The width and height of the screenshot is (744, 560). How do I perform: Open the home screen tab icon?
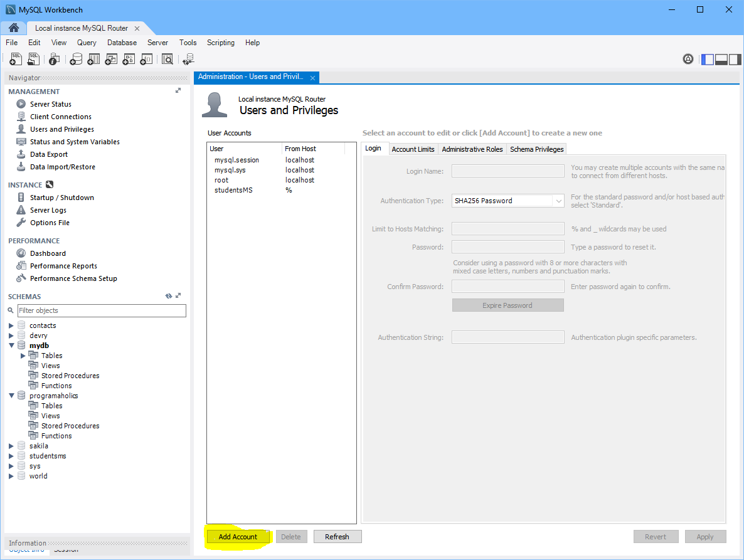pos(13,28)
